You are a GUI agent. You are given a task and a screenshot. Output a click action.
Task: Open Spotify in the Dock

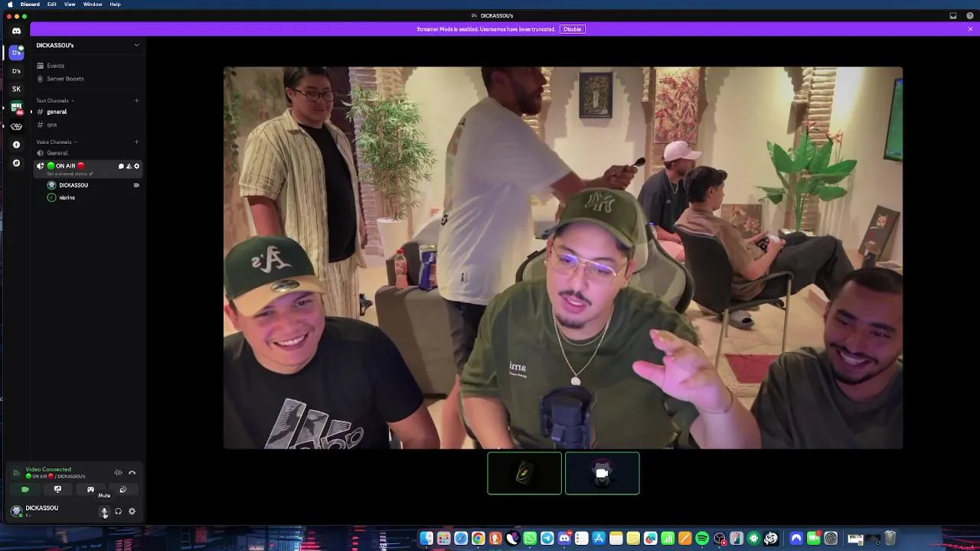click(702, 539)
